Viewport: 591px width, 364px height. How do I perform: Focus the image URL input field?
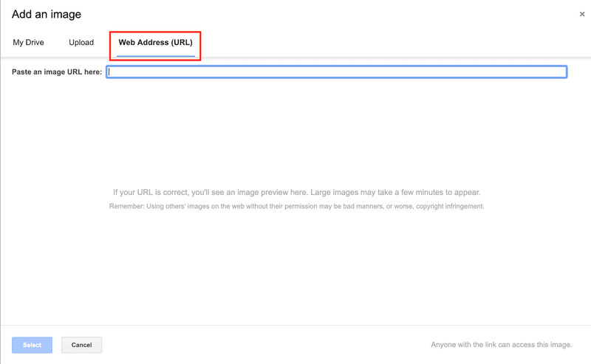(x=337, y=72)
